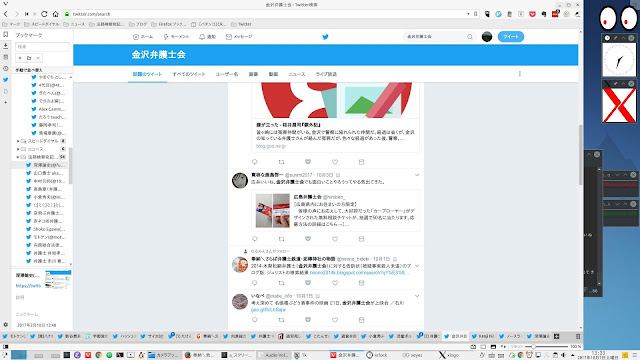
Task: Open ホーム in Twitter navigation
Action: pos(143,37)
